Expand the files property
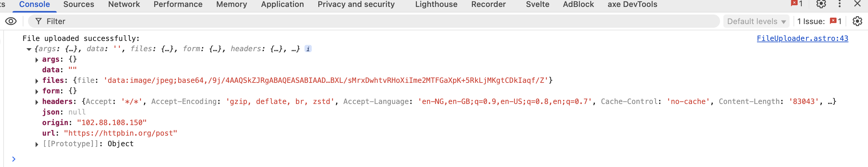868x167 pixels. coord(37,81)
